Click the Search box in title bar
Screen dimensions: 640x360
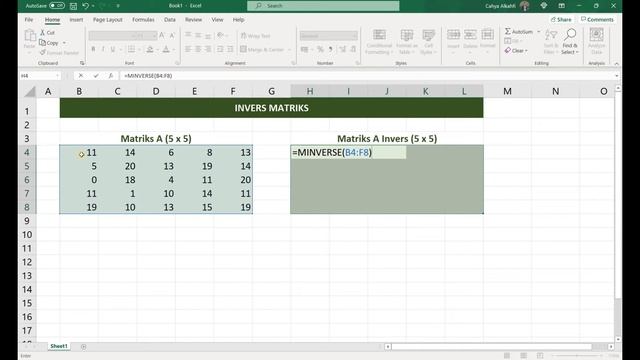tap(323, 6)
